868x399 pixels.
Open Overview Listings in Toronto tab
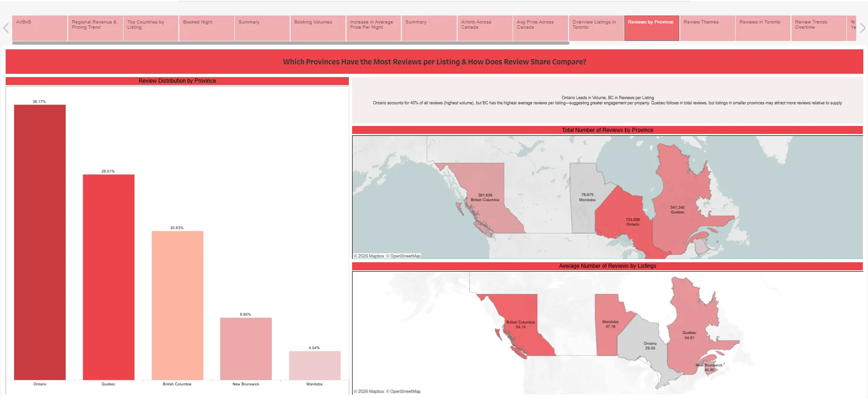click(596, 28)
